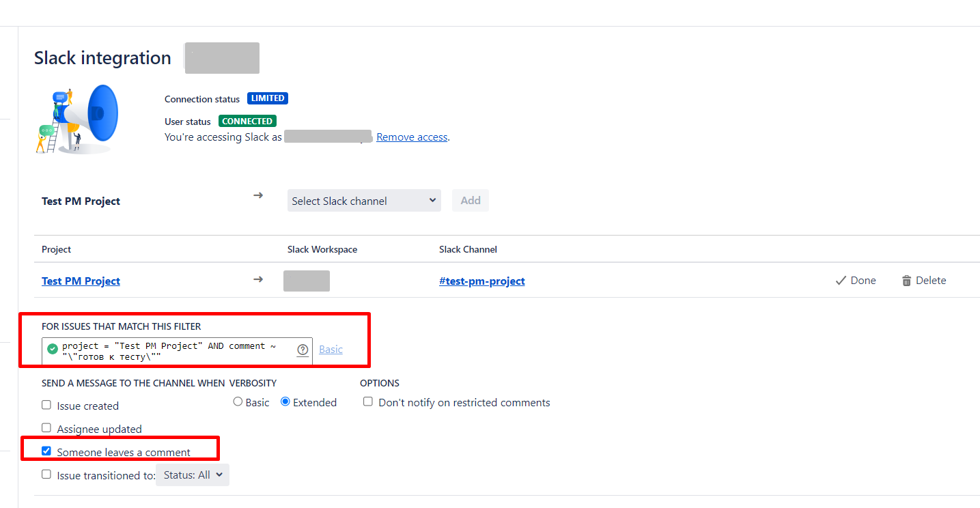Check Don't notify on restricted comments
The width and height of the screenshot is (980, 508).
tap(368, 401)
